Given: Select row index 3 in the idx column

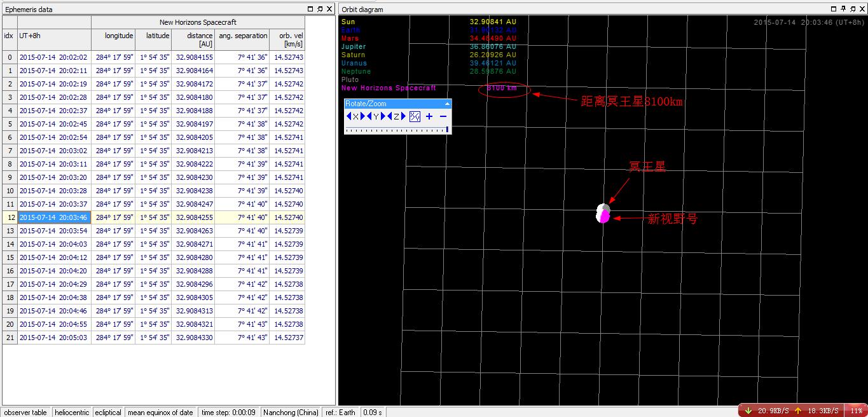Looking at the screenshot, I should 9,97.
